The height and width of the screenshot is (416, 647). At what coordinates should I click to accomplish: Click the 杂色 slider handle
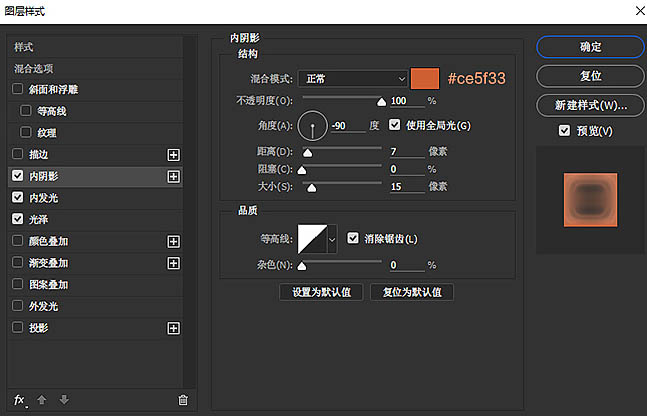[x=302, y=266]
